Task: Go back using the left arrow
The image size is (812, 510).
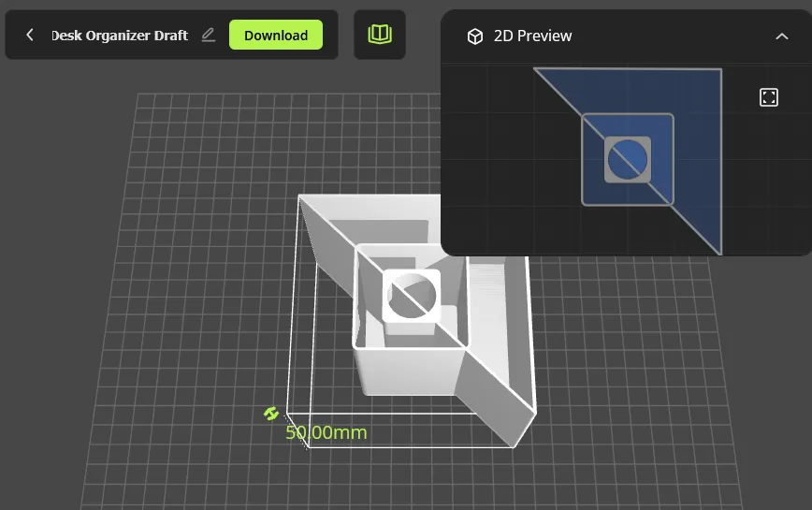Action: coord(30,36)
